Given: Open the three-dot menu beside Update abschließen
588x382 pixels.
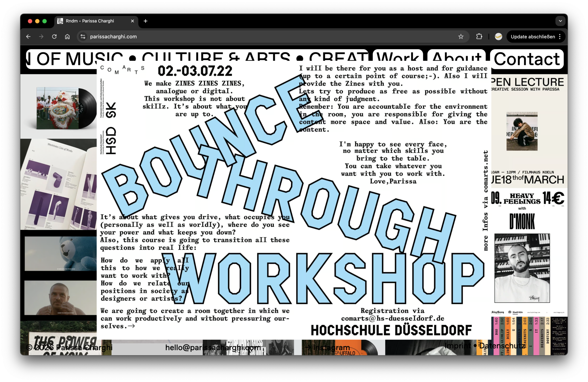Looking at the screenshot, I should [x=560, y=37].
